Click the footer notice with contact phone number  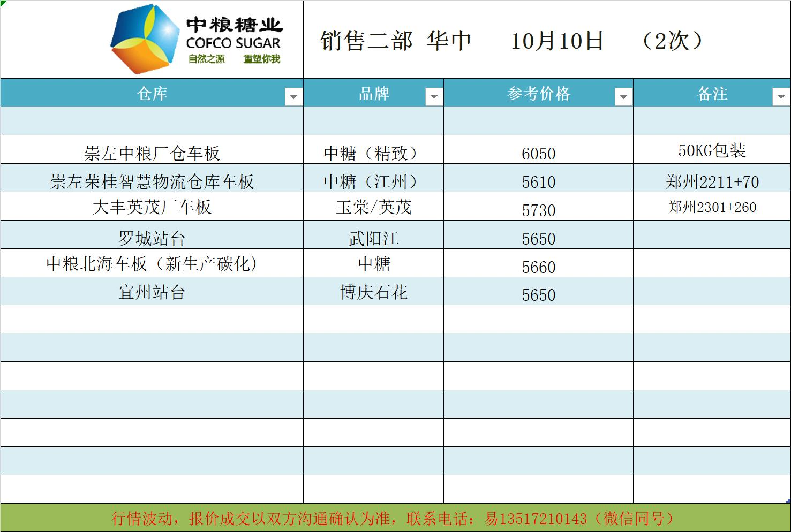pos(395,518)
